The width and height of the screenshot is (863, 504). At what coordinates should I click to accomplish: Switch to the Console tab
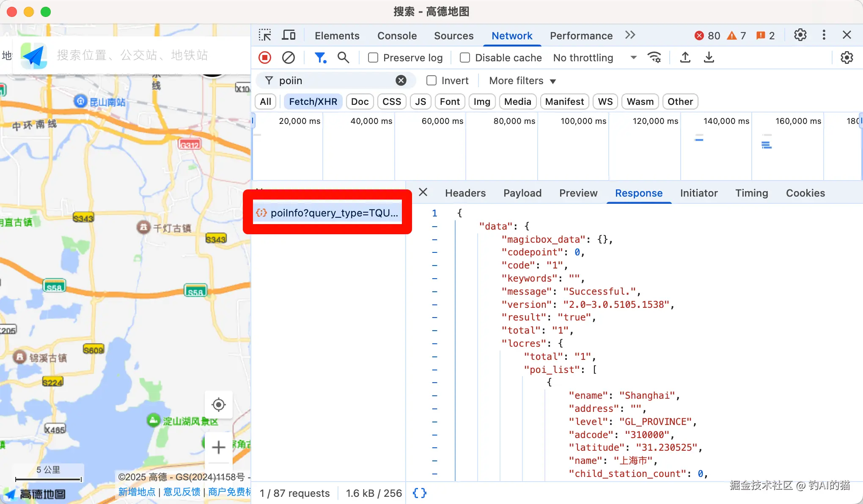click(397, 36)
